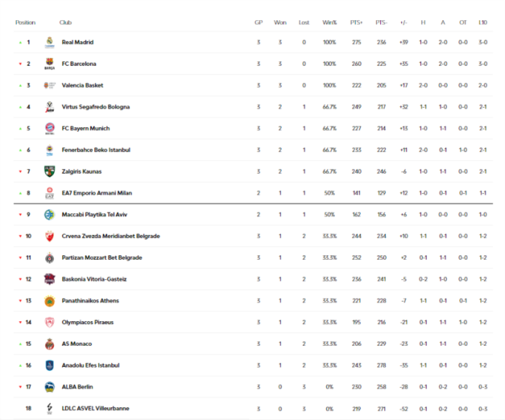The image size is (505, 420).
Task: Click the L10 column header
Action: (483, 22)
